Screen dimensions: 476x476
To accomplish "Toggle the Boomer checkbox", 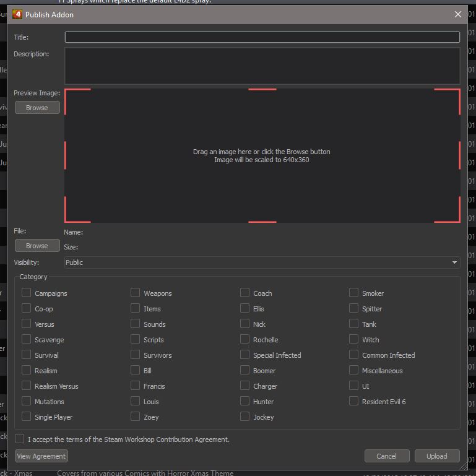I will 244,370.
